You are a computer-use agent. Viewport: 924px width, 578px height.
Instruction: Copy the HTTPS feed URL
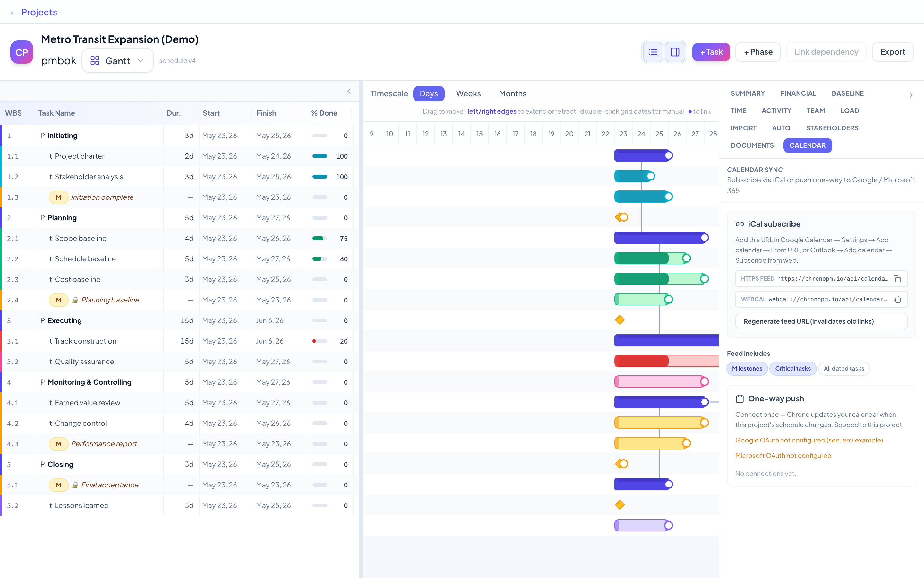pos(897,279)
